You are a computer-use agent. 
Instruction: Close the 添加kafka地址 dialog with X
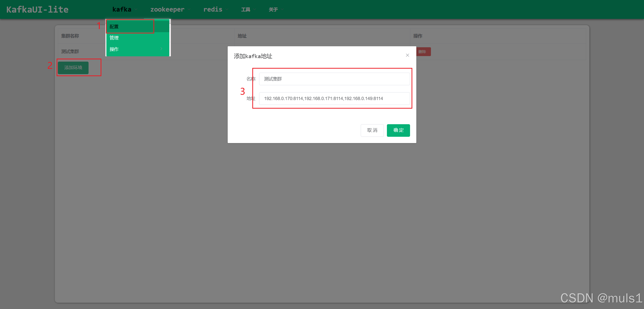[407, 55]
